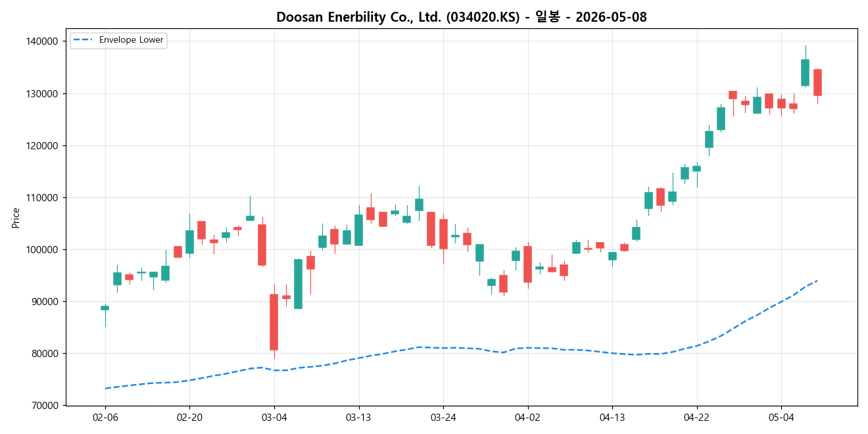
Task: Click the 04-22 date tick label
Action: tap(696, 417)
